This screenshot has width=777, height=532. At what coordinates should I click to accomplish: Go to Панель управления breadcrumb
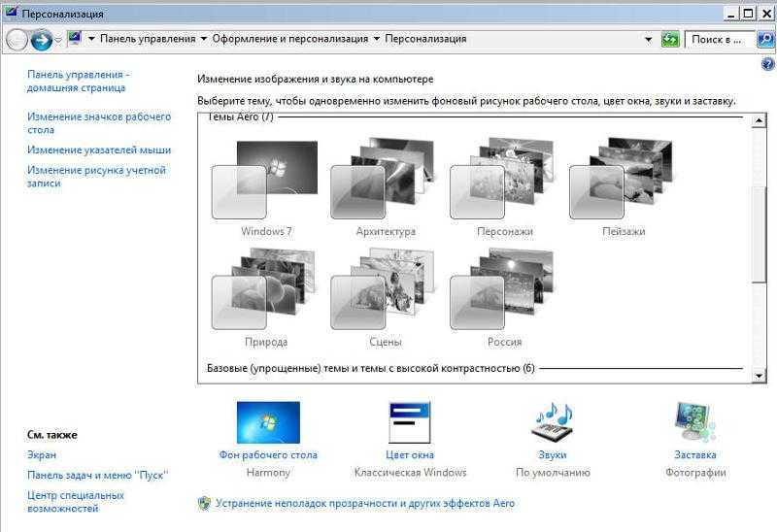pos(148,39)
